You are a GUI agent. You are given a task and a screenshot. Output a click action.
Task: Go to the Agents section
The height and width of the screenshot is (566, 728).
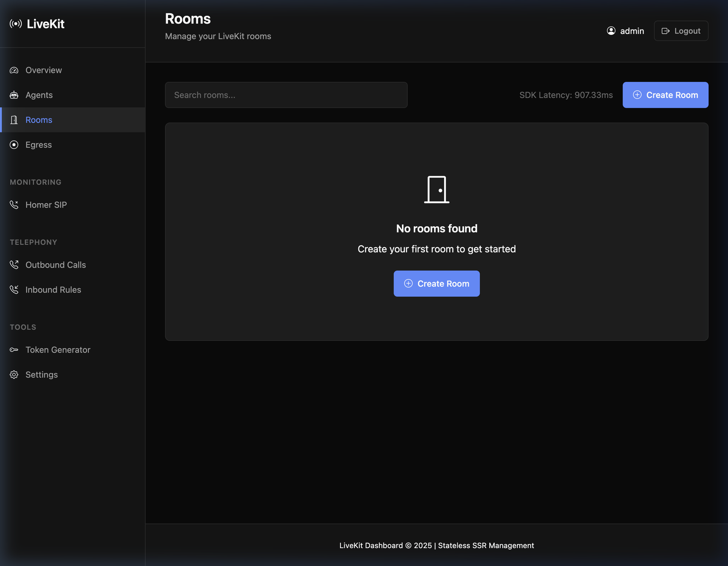73,95
